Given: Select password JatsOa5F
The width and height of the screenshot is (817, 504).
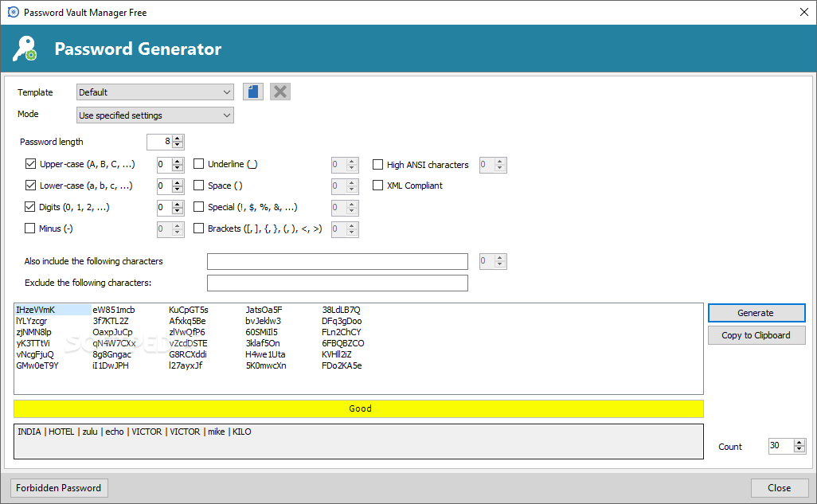Looking at the screenshot, I should tap(264, 310).
